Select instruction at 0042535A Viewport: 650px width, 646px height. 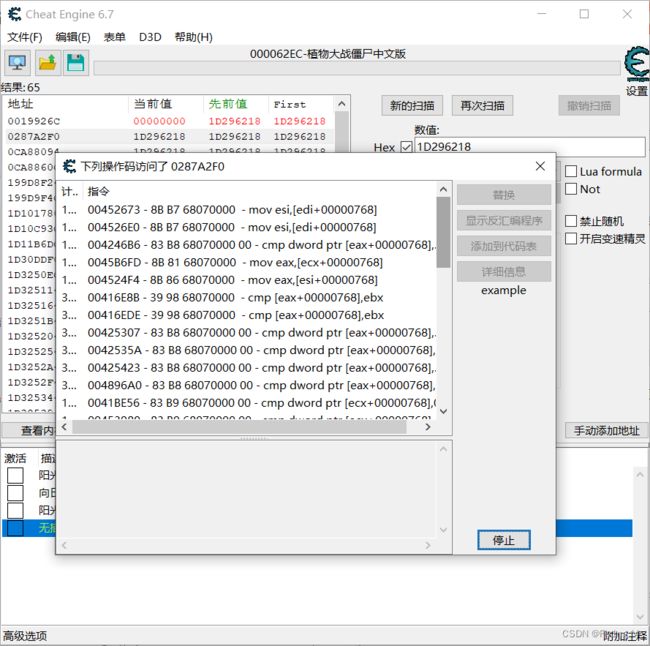tap(247, 350)
